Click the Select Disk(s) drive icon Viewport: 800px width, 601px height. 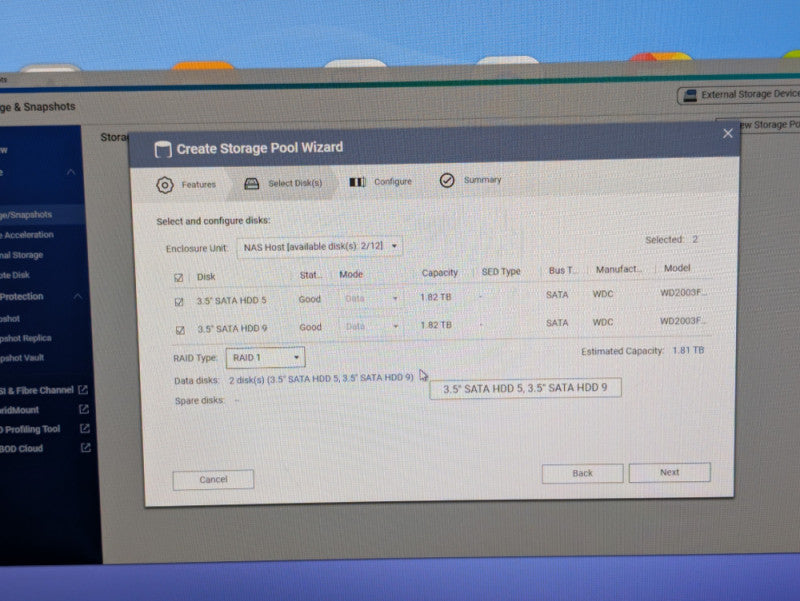click(x=252, y=184)
